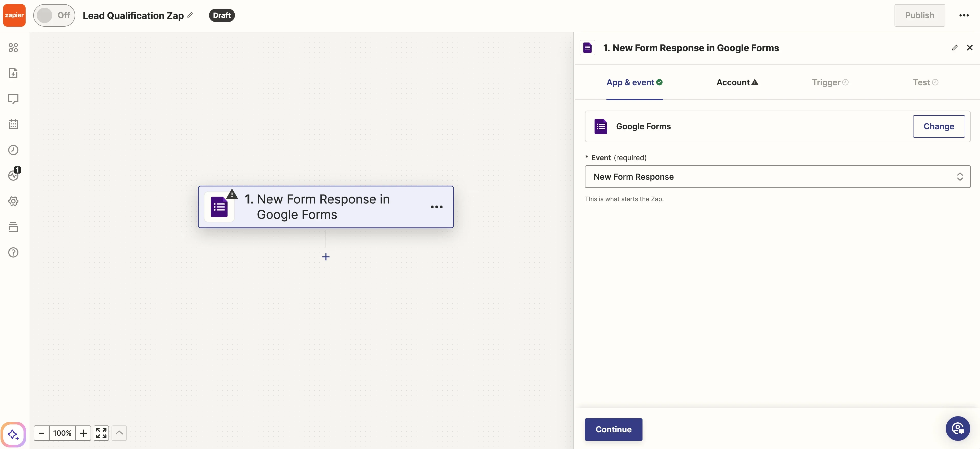The width and height of the screenshot is (980, 449).
Task: Click Change next to Google Forms
Action: 938,126
